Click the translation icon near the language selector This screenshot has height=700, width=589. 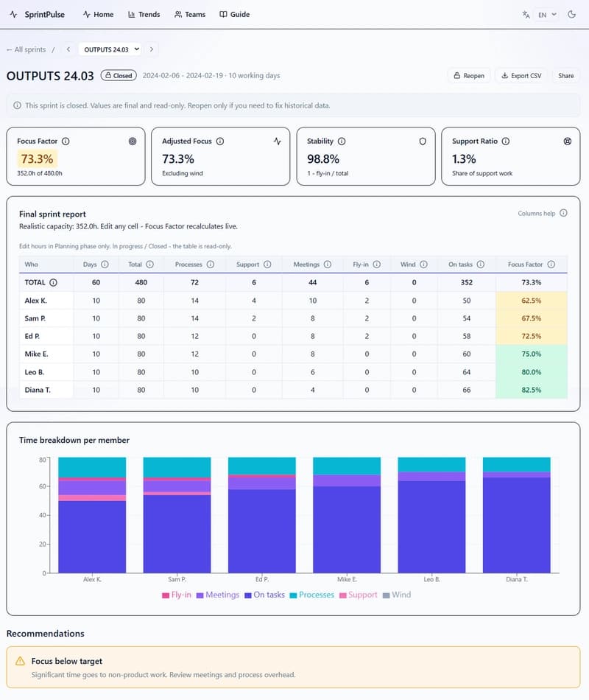(525, 14)
